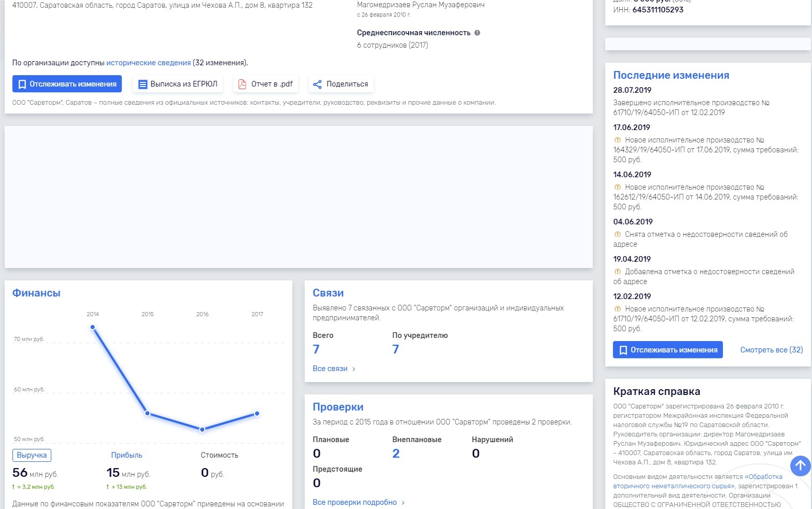Click the Внеплановые checks count 2

pyautogui.click(x=396, y=454)
